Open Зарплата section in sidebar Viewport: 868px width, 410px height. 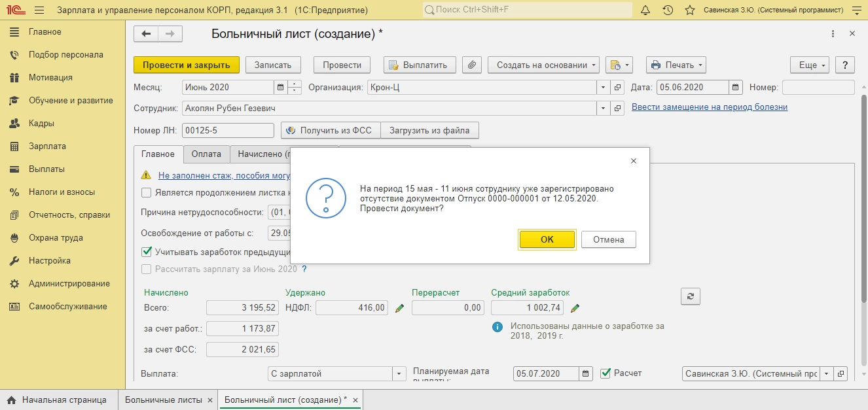point(47,146)
